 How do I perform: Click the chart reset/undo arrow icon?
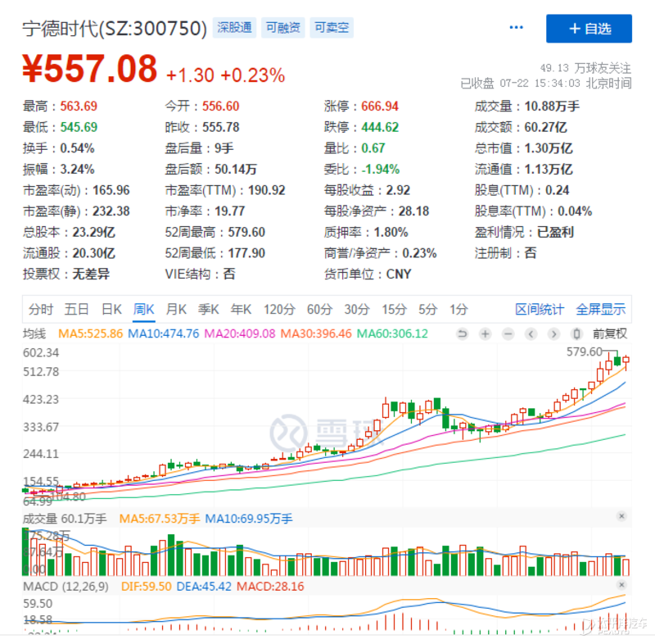coord(462,334)
